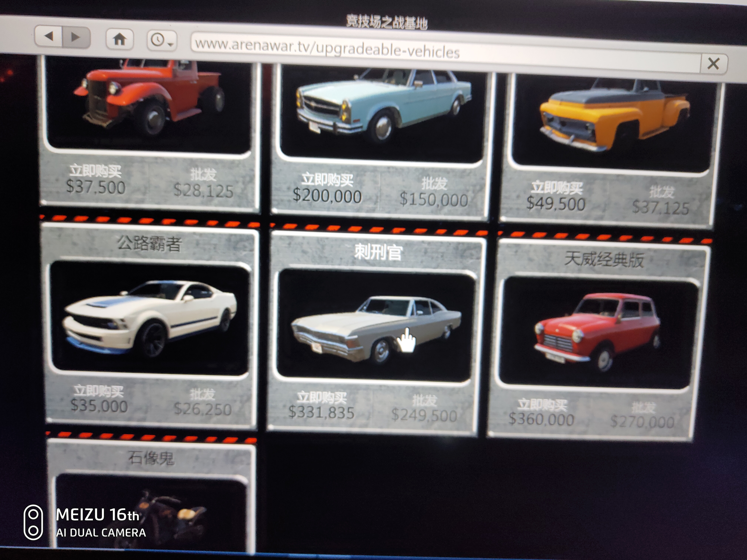
Task: Open the browser home page icon
Action: (119, 39)
